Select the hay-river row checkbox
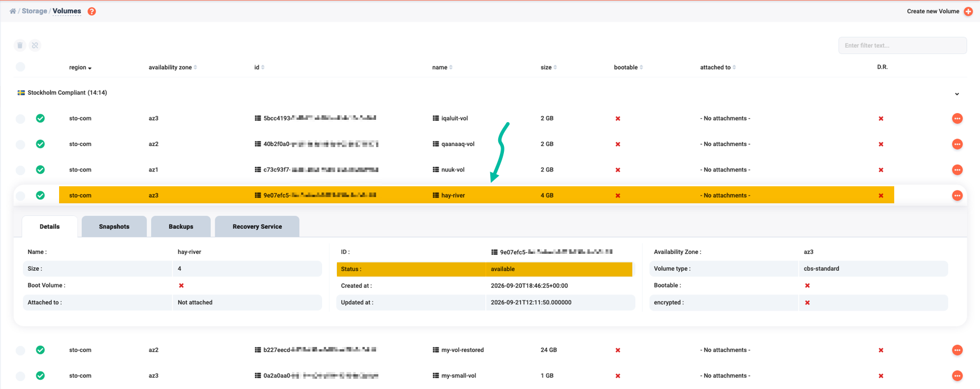Screen dimensions: 980x389 [x=20, y=195]
